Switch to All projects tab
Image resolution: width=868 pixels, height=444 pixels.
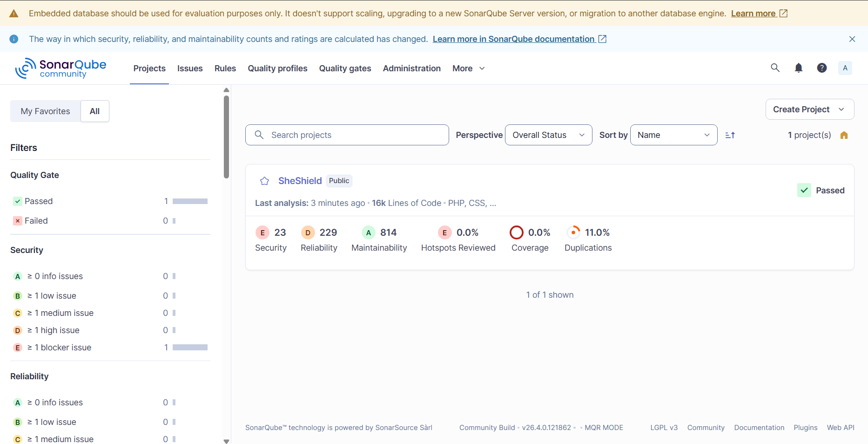click(95, 111)
